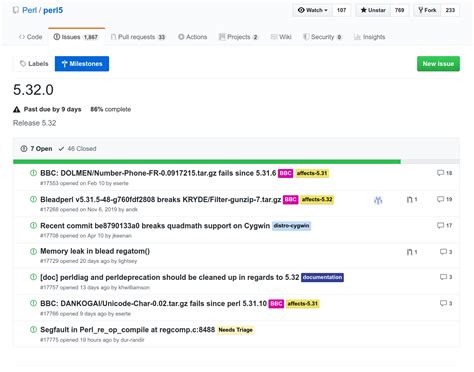
Task: Open the Actions tab
Action: [x=193, y=37]
